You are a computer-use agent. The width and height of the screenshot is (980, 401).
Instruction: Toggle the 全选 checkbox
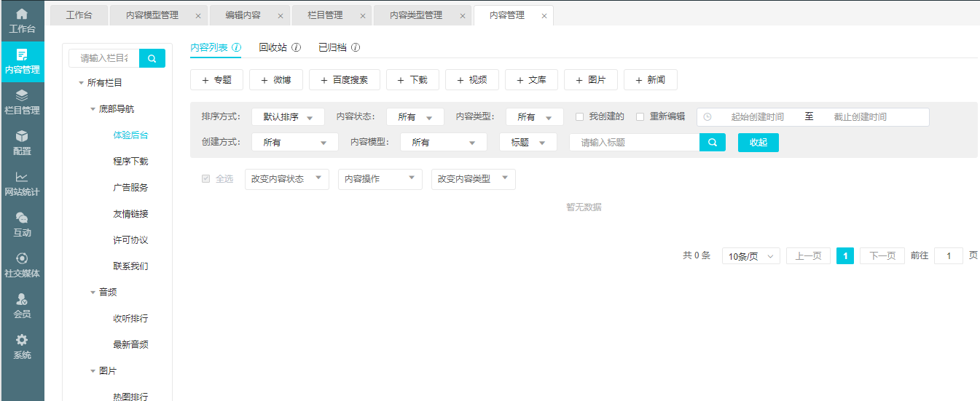click(x=206, y=178)
